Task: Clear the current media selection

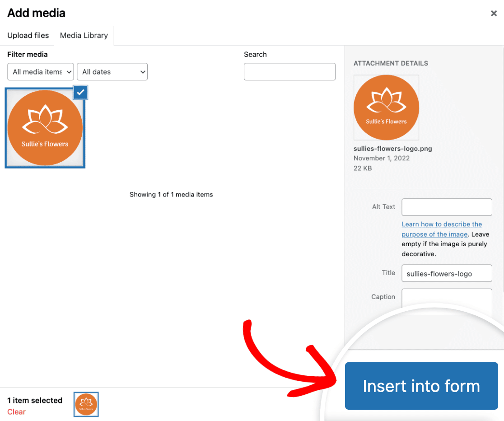Action: (16, 412)
